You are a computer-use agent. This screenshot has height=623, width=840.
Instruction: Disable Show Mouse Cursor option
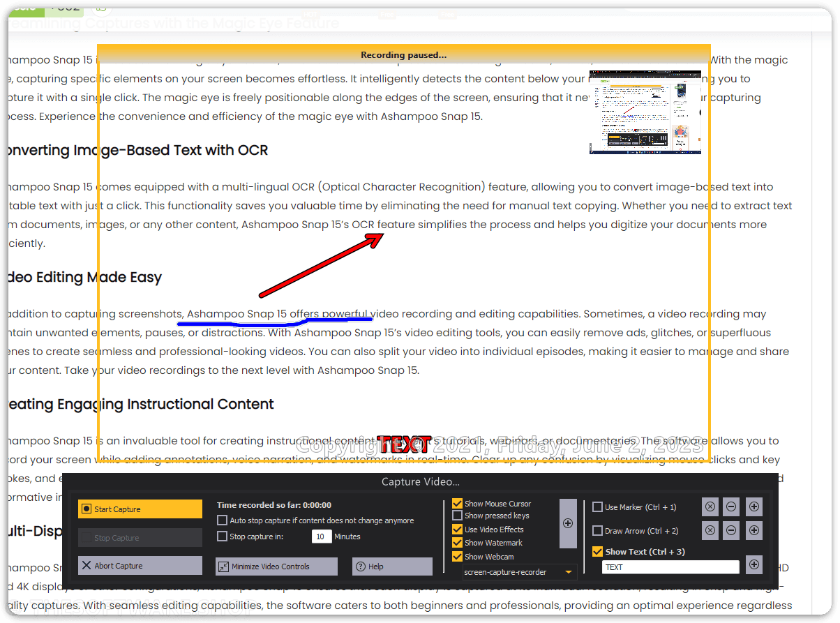[x=458, y=503]
